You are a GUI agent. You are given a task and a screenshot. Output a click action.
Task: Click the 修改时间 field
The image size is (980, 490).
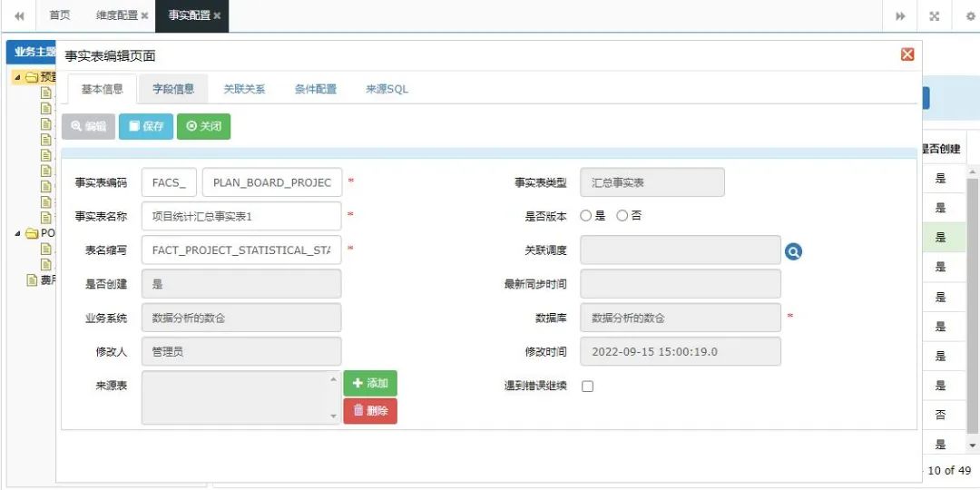(x=681, y=351)
